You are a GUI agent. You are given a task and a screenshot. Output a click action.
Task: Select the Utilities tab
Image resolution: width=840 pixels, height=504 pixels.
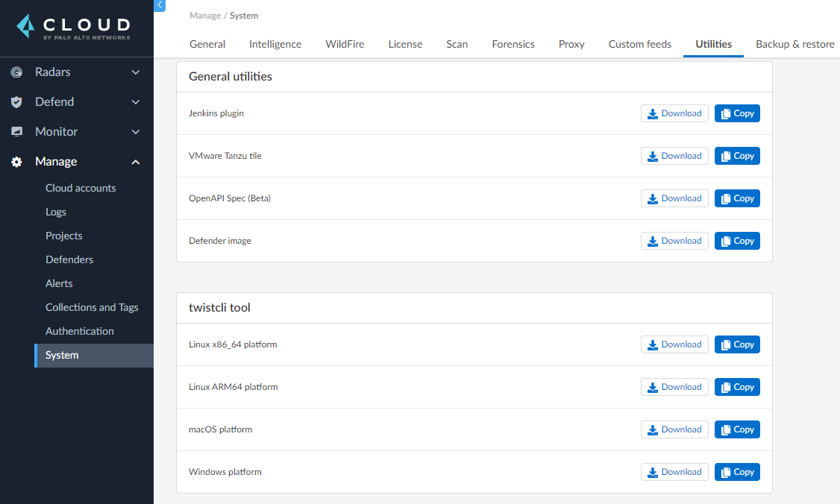(714, 44)
